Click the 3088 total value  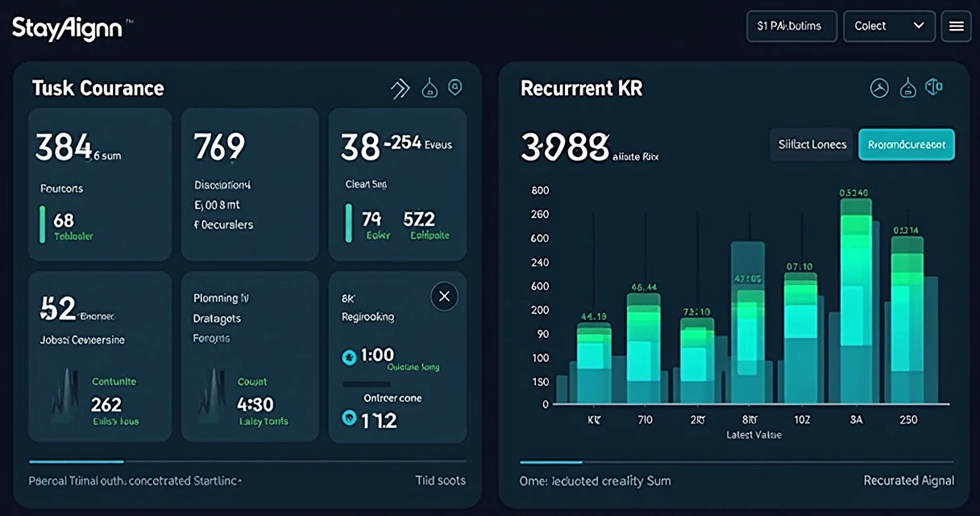565,148
